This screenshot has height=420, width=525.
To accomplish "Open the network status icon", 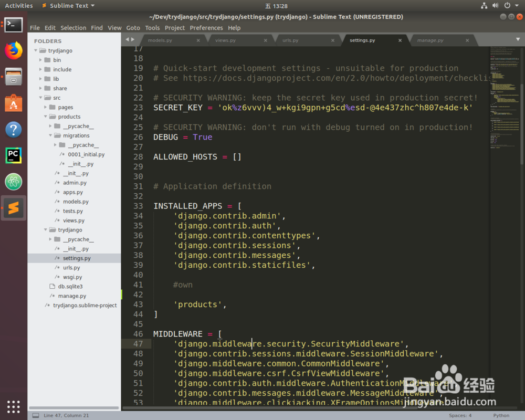I will point(484,6).
